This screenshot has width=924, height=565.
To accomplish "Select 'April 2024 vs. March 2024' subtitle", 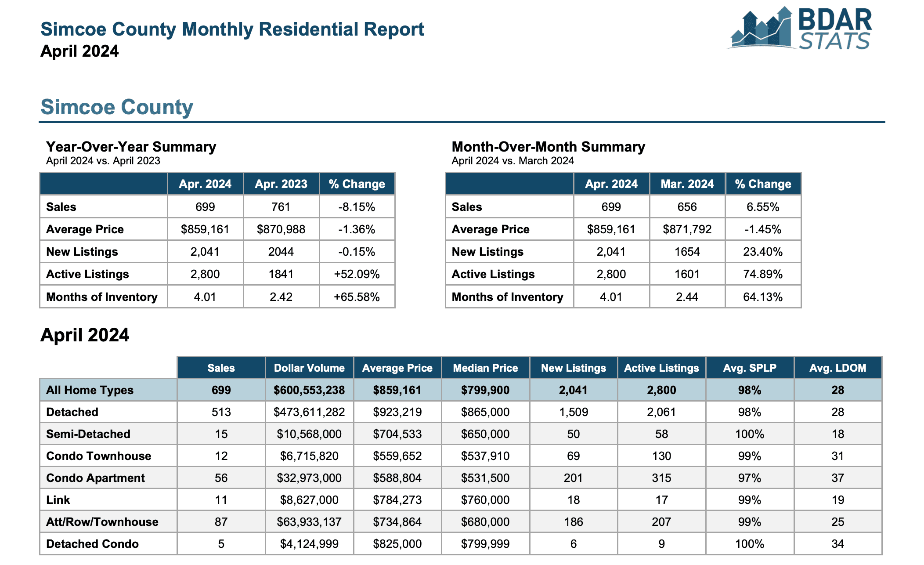I will (x=513, y=161).
